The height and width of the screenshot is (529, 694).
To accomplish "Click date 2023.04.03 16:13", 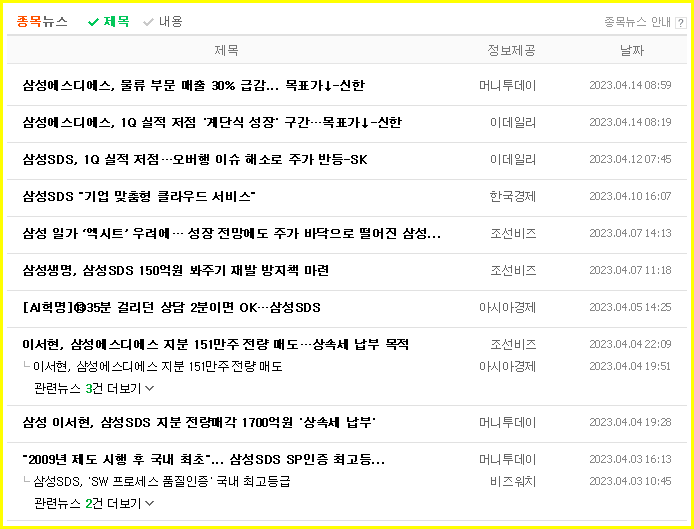I will pyautogui.click(x=630, y=459).
